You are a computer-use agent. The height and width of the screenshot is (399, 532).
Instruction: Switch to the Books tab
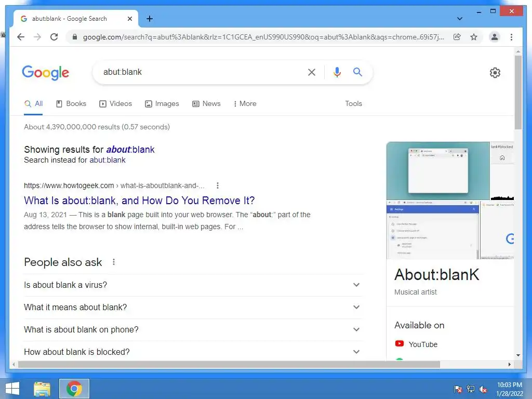(x=71, y=104)
